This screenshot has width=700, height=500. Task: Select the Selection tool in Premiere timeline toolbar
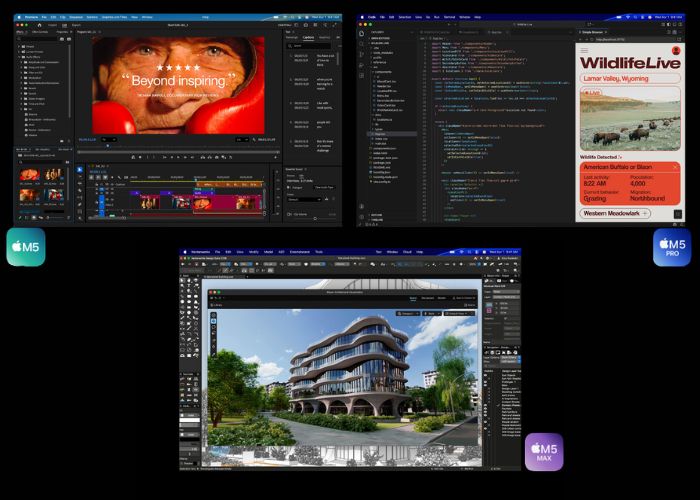[x=80, y=170]
